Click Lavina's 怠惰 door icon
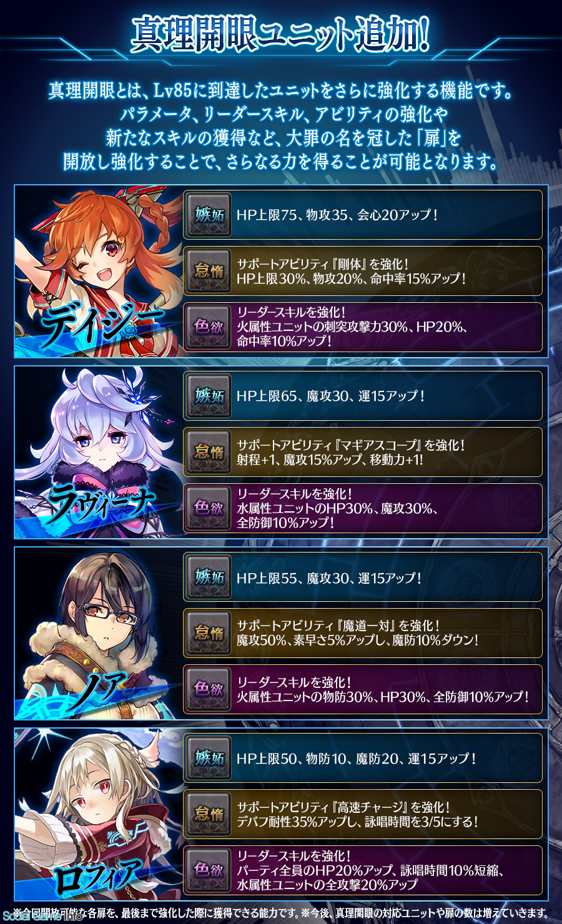562x924 pixels. tap(209, 452)
